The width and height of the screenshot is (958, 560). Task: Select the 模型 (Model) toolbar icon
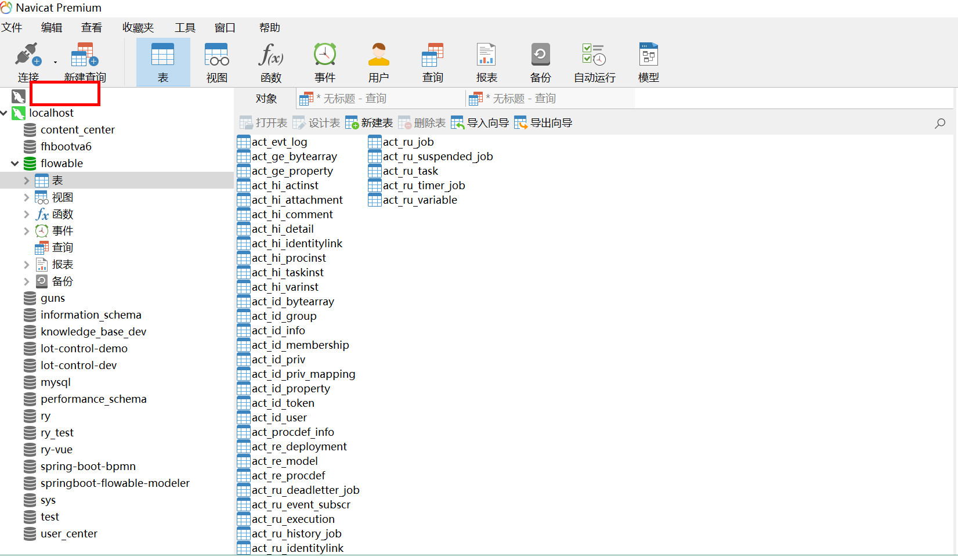[x=649, y=62]
